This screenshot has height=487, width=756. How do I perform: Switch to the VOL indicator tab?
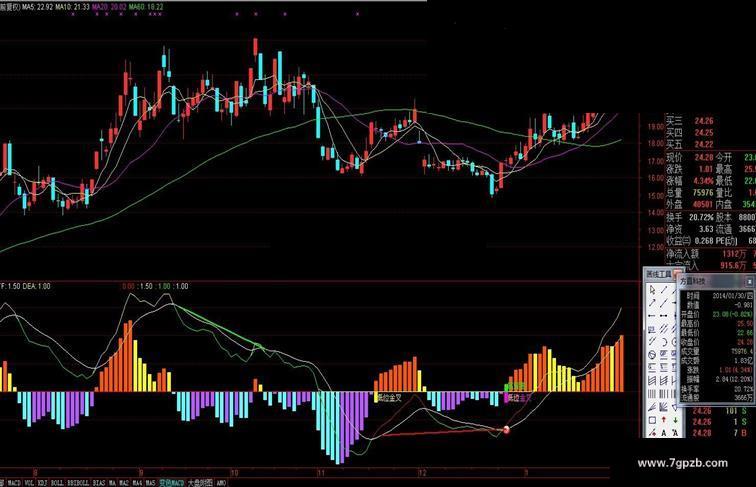coord(28,482)
